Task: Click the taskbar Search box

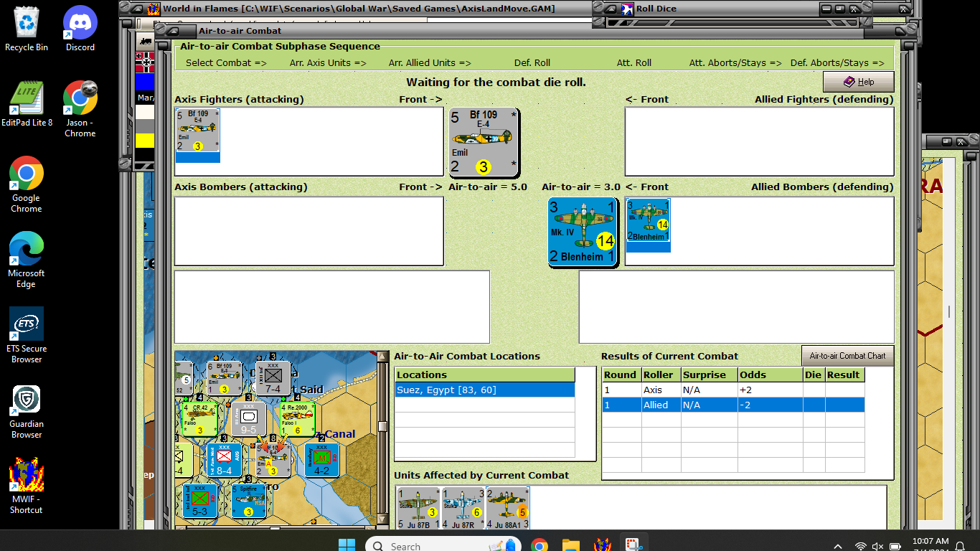Action: 445,546
